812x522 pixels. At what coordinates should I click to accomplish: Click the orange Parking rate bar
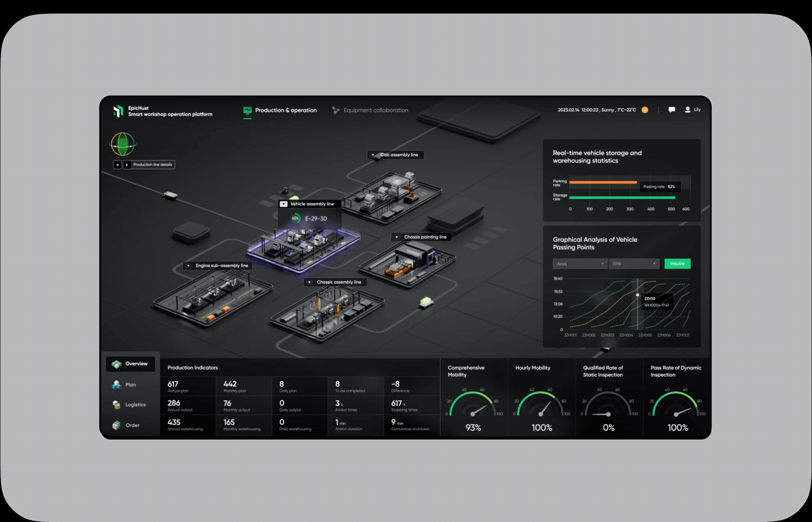[603, 182]
